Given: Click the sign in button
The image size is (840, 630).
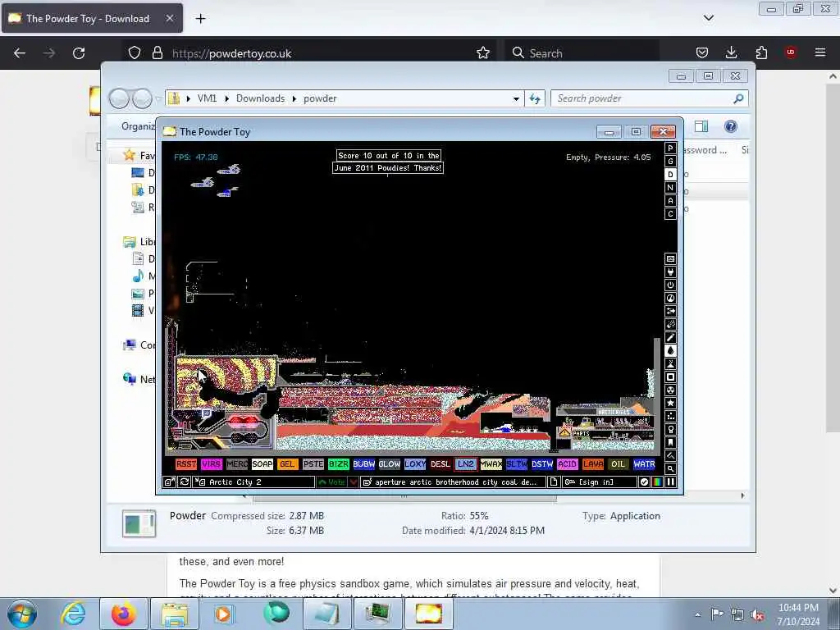Looking at the screenshot, I should [599, 482].
